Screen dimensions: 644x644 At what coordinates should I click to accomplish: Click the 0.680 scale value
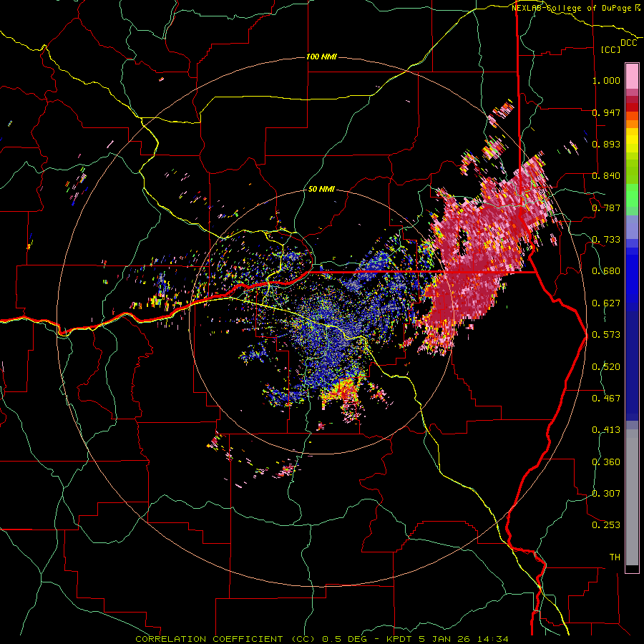click(606, 271)
